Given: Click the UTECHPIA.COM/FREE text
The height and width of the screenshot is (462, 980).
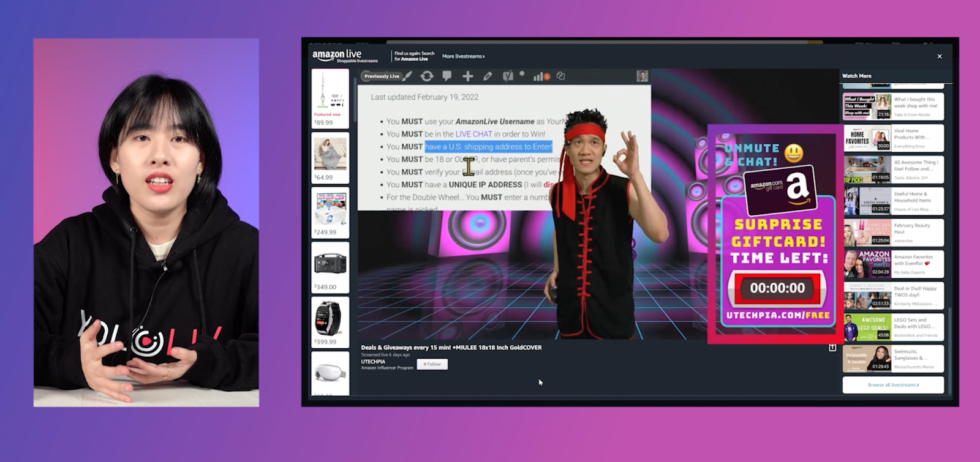Looking at the screenshot, I should [778, 315].
